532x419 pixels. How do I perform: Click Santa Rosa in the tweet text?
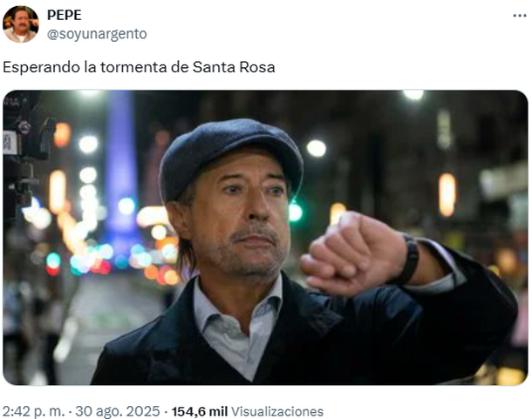point(234,67)
